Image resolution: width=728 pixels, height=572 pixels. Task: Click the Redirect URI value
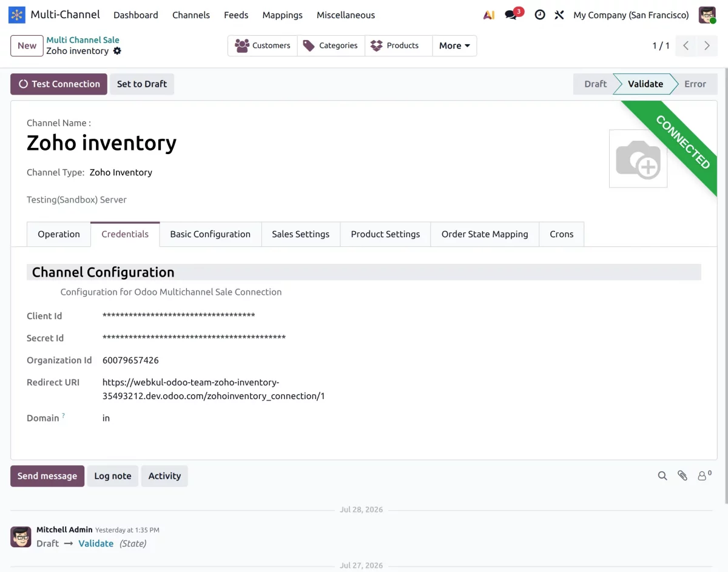pyautogui.click(x=214, y=389)
